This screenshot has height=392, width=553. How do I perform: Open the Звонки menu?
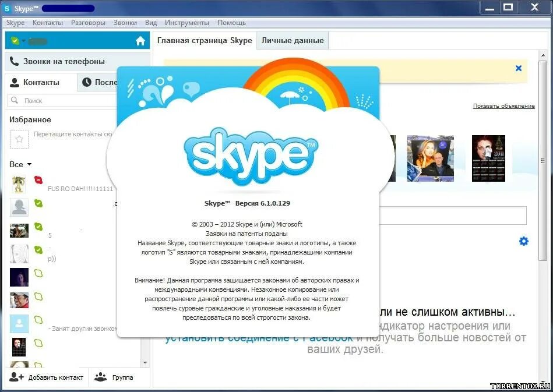coord(125,23)
